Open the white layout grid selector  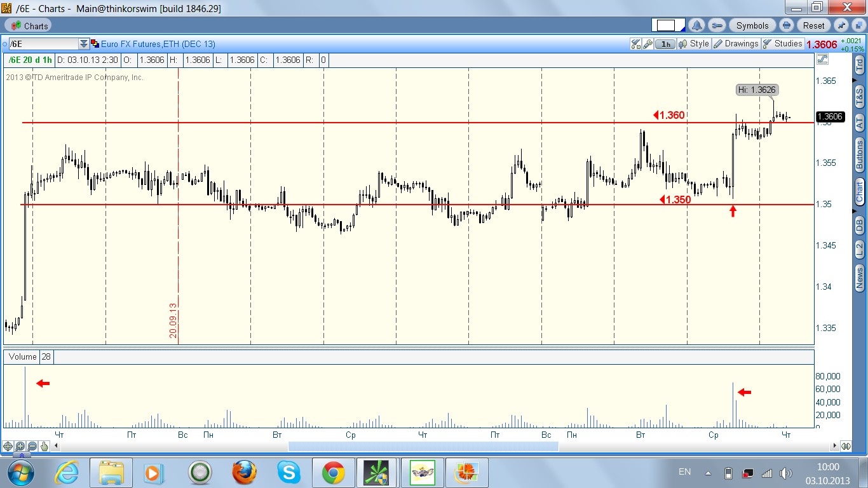click(x=669, y=25)
